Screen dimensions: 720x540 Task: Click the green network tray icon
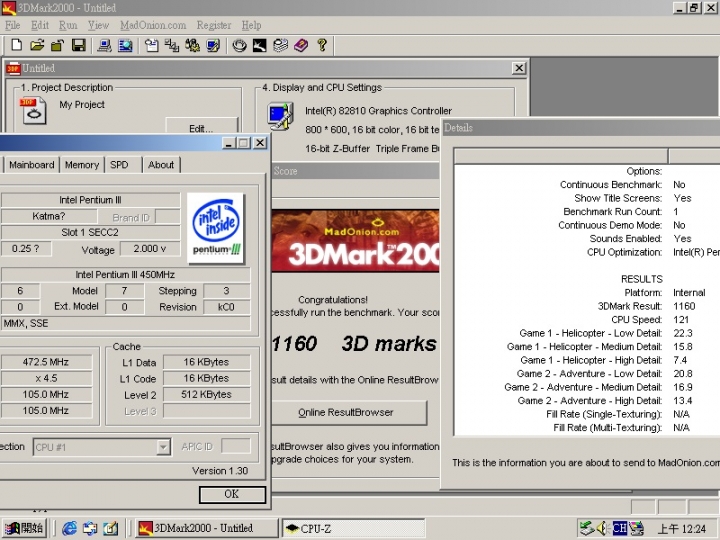(x=587, y=528)
